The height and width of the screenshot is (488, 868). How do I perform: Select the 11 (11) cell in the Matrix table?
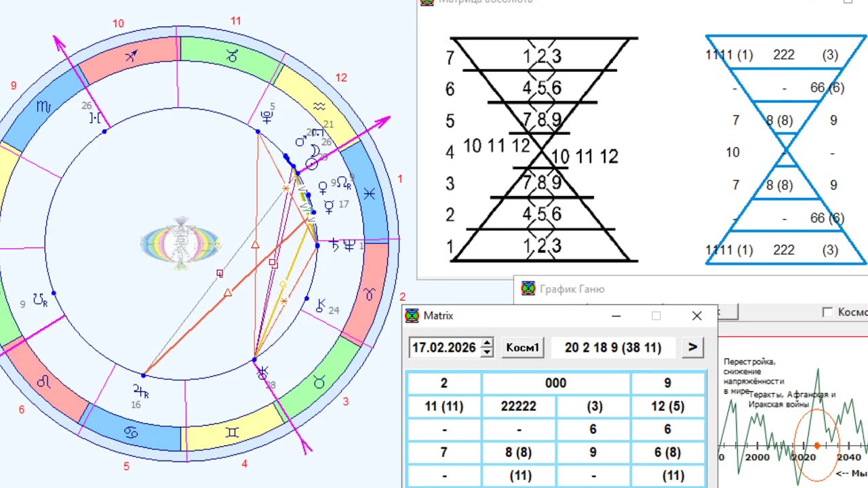click(443, 406)
